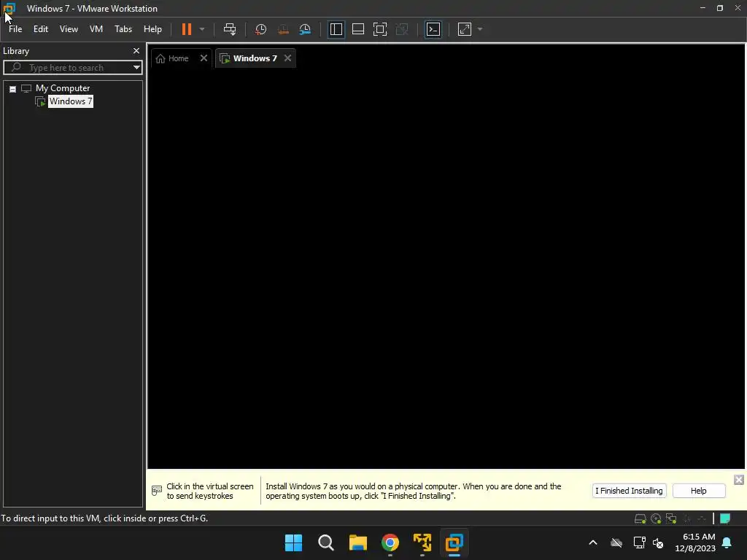Open the clock showing 6:15 AM
The image size is (747, 560).
[695, 542]
